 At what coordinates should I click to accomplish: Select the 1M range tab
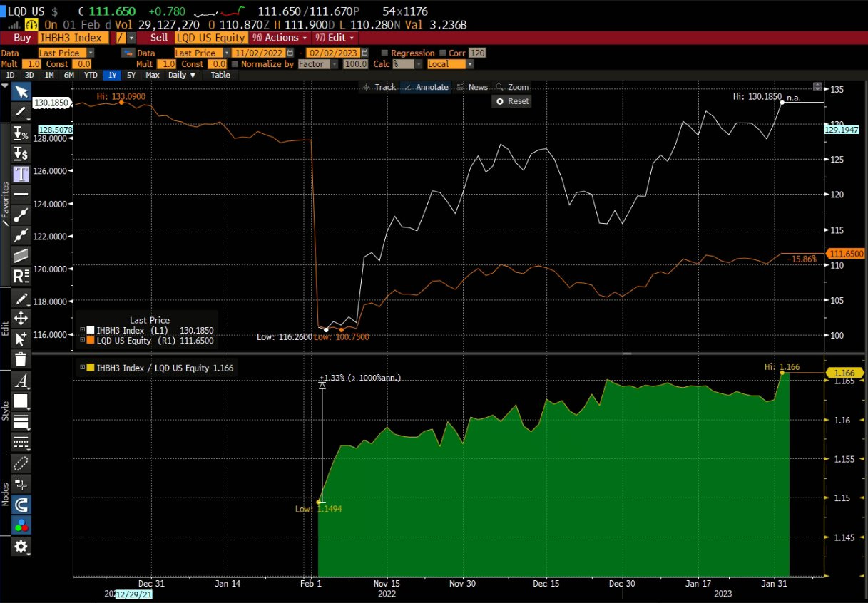[x=49, y=75]
